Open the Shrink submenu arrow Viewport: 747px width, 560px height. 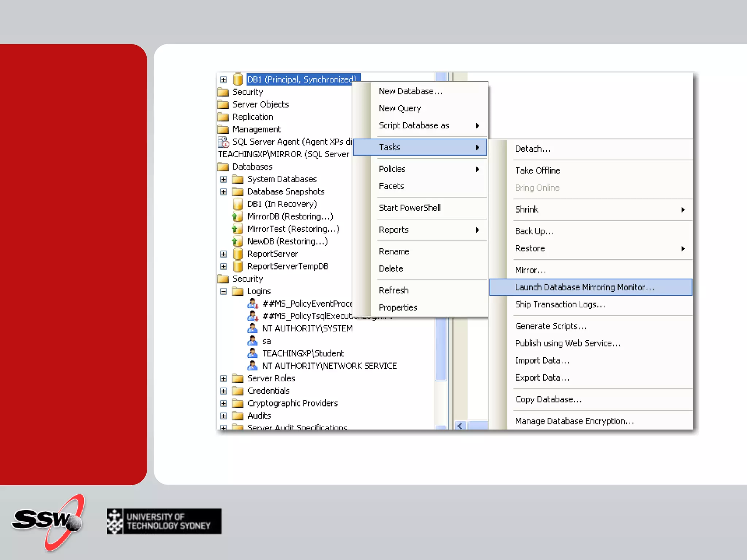point(682,210)
